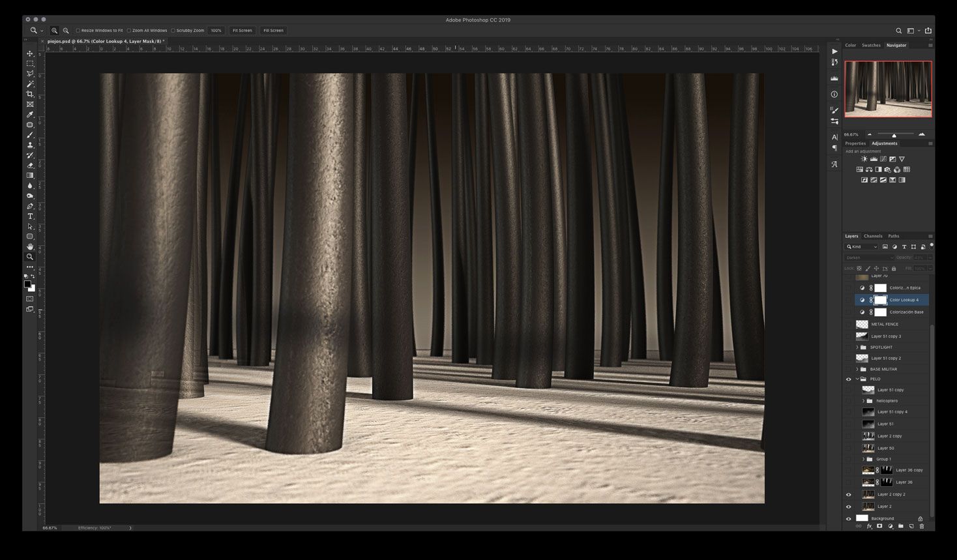Image resolution: width=957 pixels, height=560 pixels.
Task: Click the black foreground color swatch
Action: coord(27,284)
